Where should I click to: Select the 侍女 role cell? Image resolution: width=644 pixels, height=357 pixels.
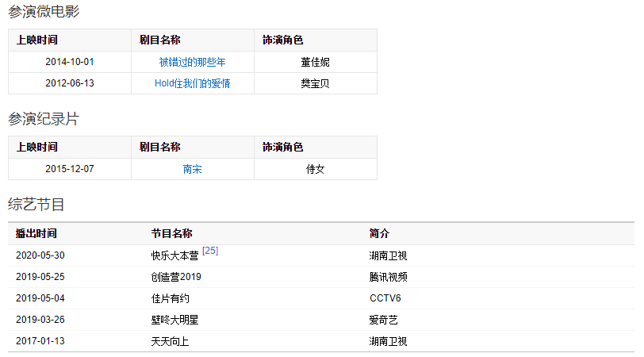315,169
